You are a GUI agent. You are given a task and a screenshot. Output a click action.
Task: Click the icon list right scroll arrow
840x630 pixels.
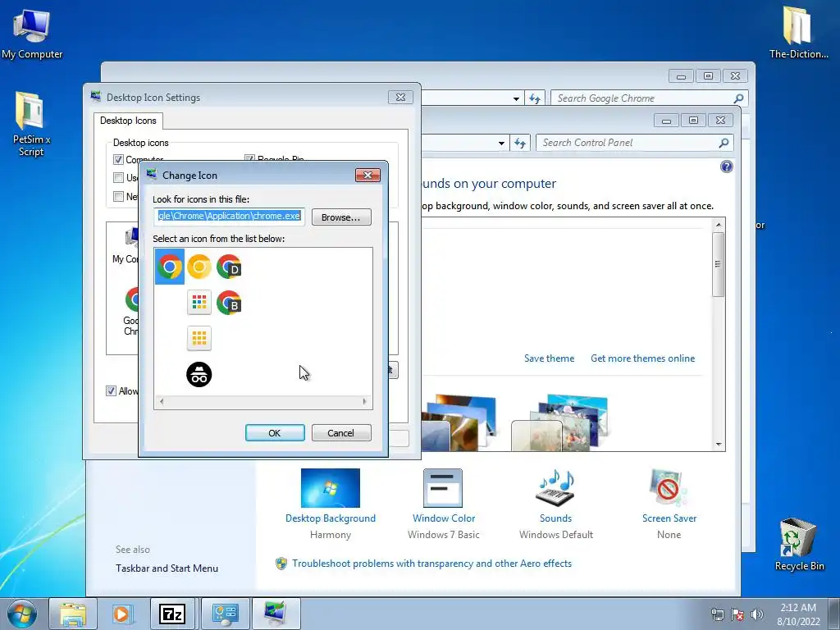pos(364,401)
